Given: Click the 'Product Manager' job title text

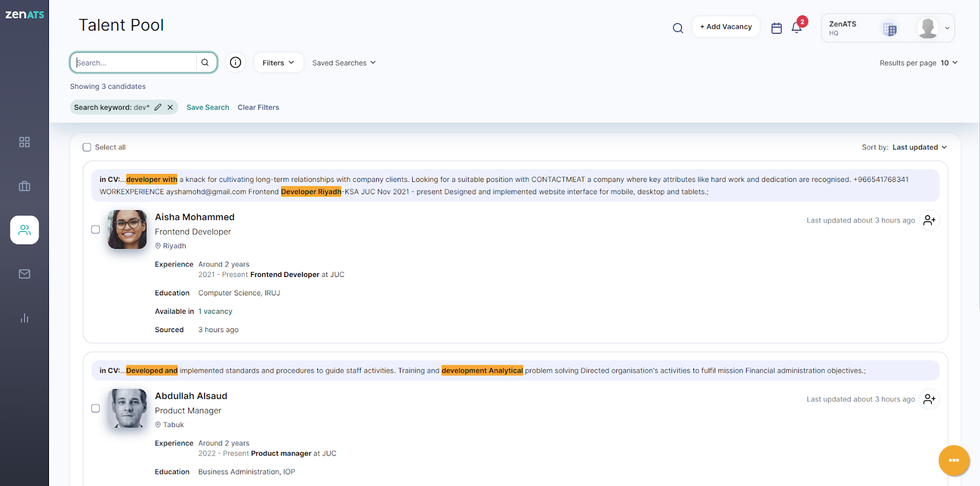Looking at the screenshot, I should coord(188,411).
